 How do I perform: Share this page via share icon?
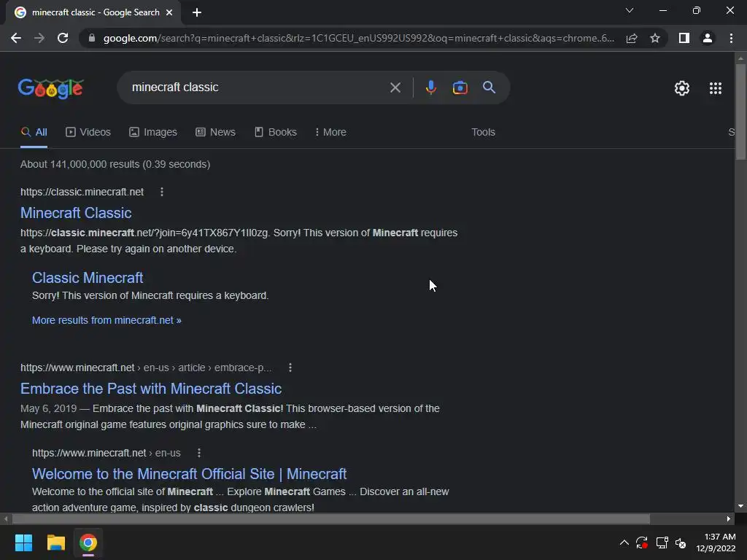point(632,38)
